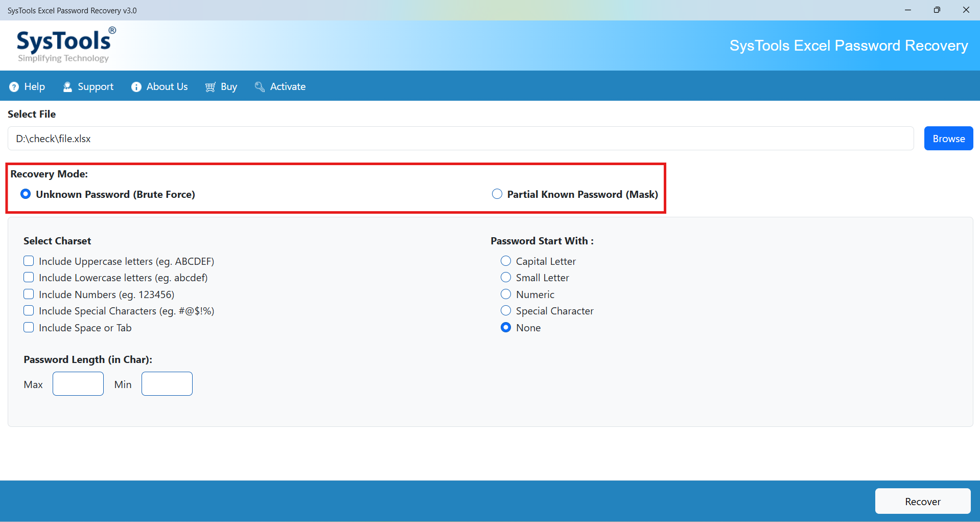Viewport: 980px width, 522px height.
Task: Open the Support menu item
Action: 88,87
